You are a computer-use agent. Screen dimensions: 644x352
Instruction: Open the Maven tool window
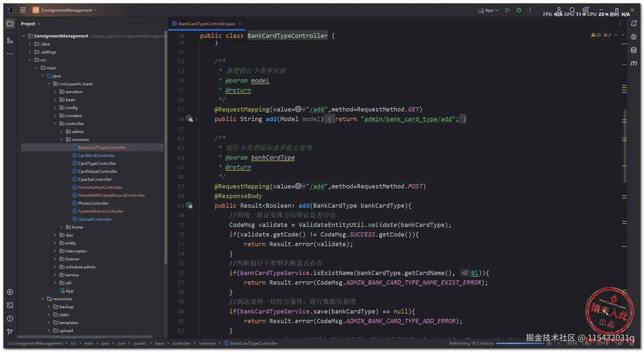point(634,63)
